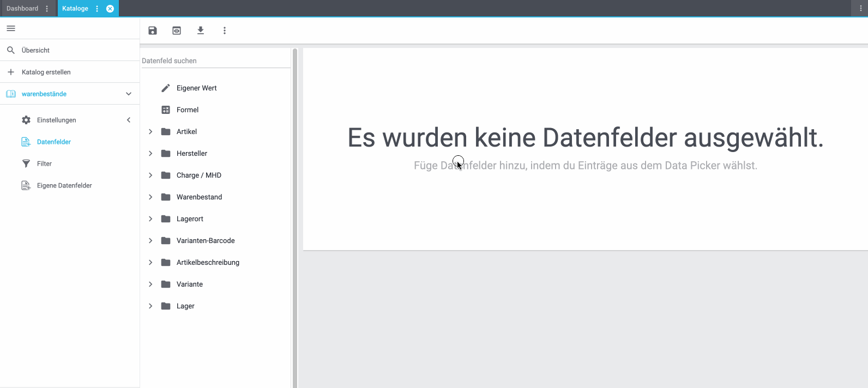
Task: Open Eigene Datenfelder in the sidebar
Action: (x=64, y=185)
